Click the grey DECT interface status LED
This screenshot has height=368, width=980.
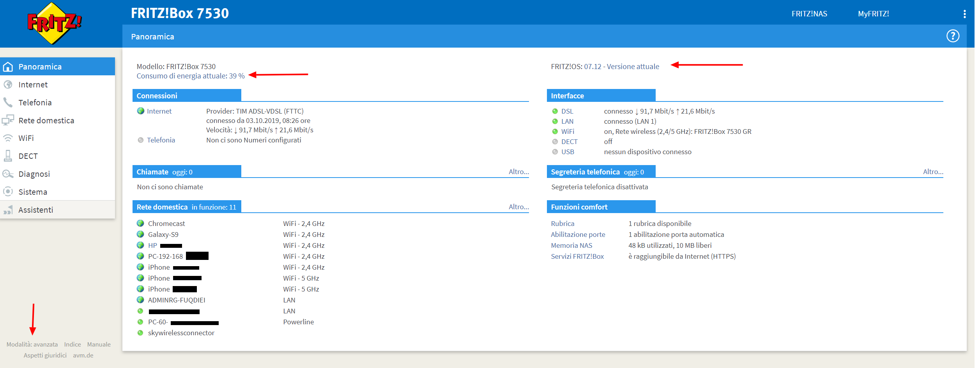point(555,142)
